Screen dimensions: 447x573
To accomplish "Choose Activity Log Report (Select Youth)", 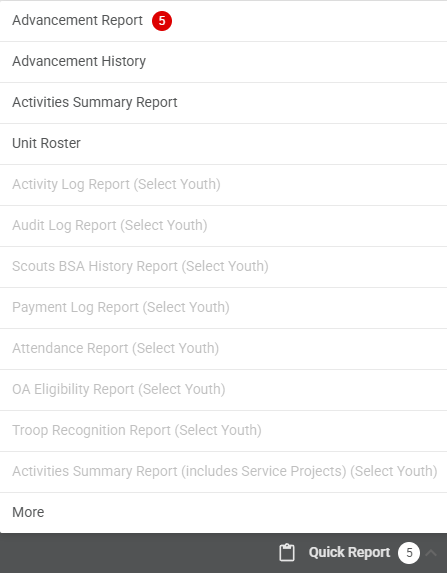I will point(223,185).
